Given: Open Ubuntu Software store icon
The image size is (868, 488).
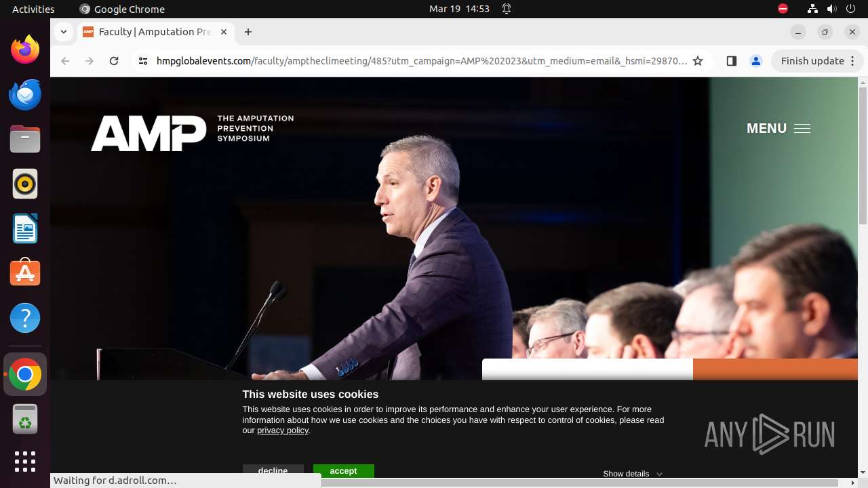Looking at the screenshot, I should tap(25, 273).
